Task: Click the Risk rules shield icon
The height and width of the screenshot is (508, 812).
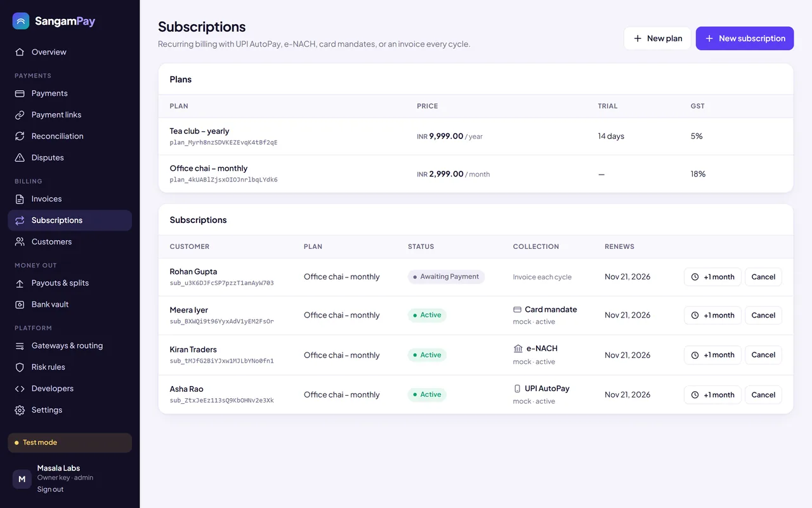Action: pos(20,367)
